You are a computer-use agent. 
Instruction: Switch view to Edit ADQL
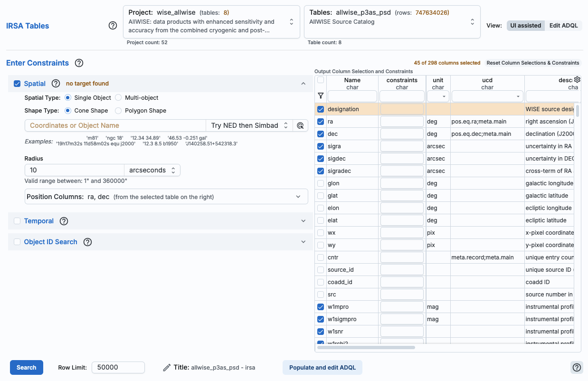(564, 26)
